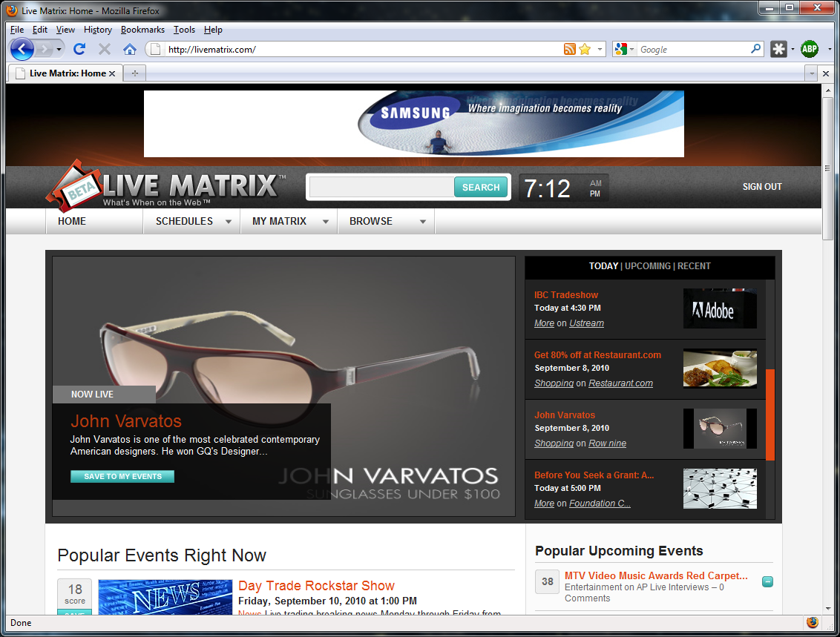
Task: Click the search magnifier icon
Action: point(756,49)
